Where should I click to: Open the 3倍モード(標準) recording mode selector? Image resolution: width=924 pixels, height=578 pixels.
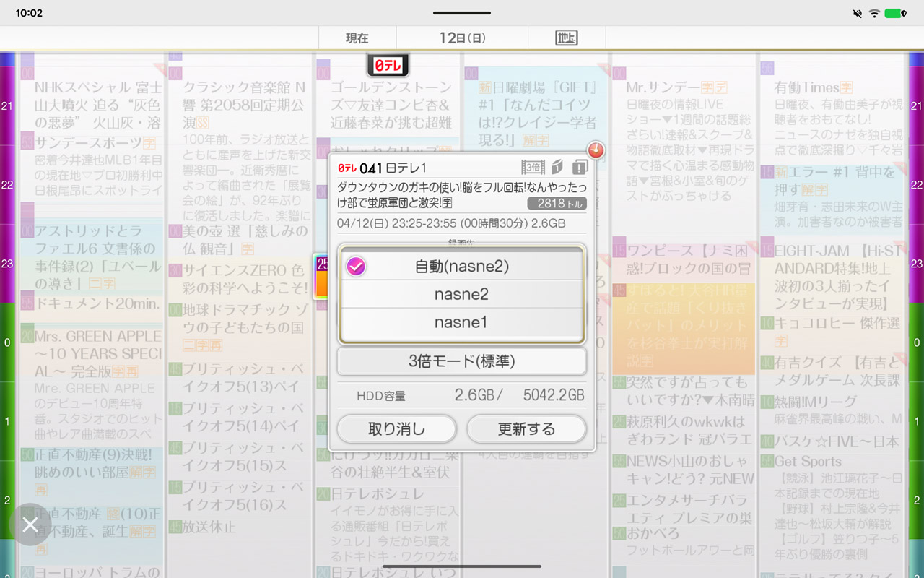(461, 361)
